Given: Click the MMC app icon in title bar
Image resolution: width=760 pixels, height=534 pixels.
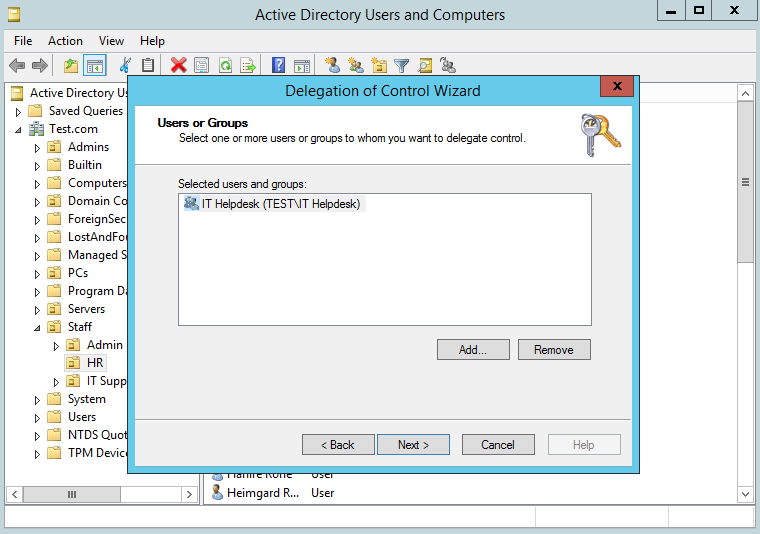Looking at the screenshot, I should (14, 15).
